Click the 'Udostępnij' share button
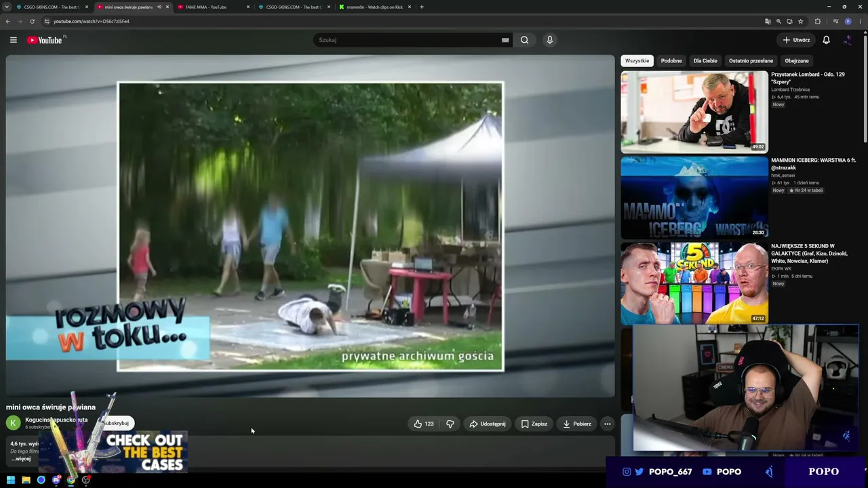868x488 pixels. [488, 424]
